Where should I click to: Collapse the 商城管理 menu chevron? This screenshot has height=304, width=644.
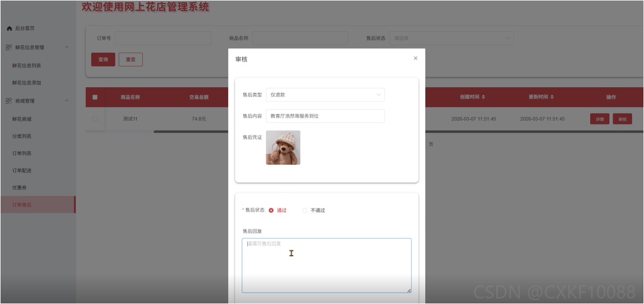[67, 100]
